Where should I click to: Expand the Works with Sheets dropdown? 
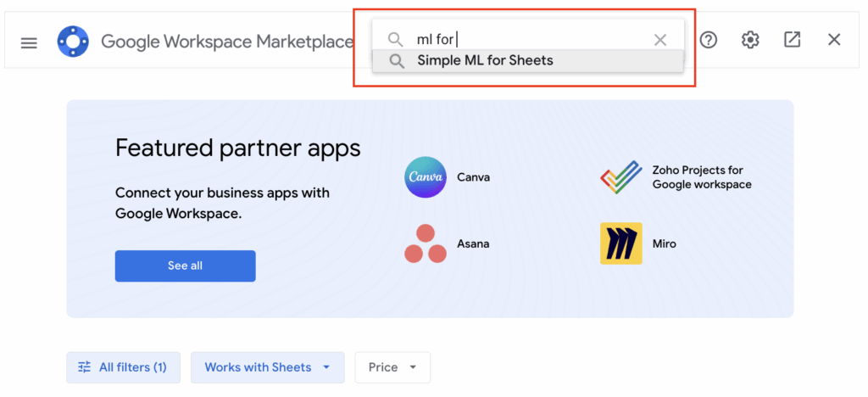[x=267, y=367]
